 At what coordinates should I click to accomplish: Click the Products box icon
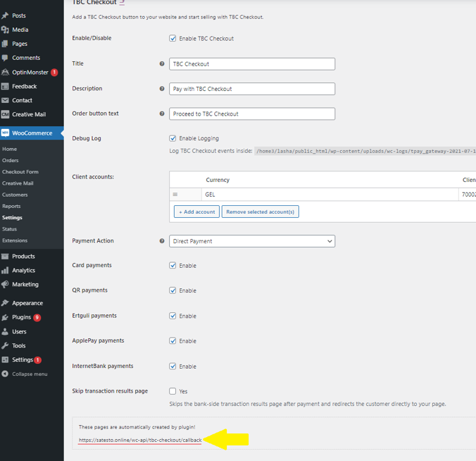pyautogui.click(x=5, y=256)
